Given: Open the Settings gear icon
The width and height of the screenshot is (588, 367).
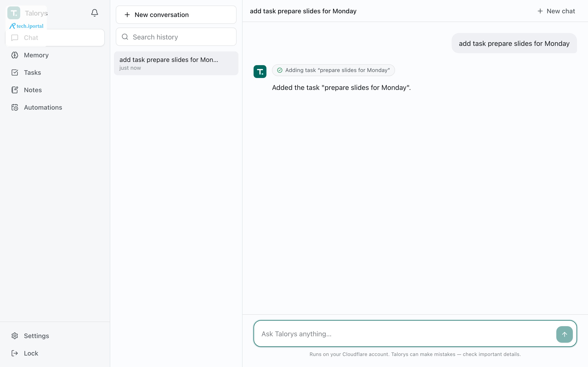Looking at the screenshot, I should tap(15, 336).
